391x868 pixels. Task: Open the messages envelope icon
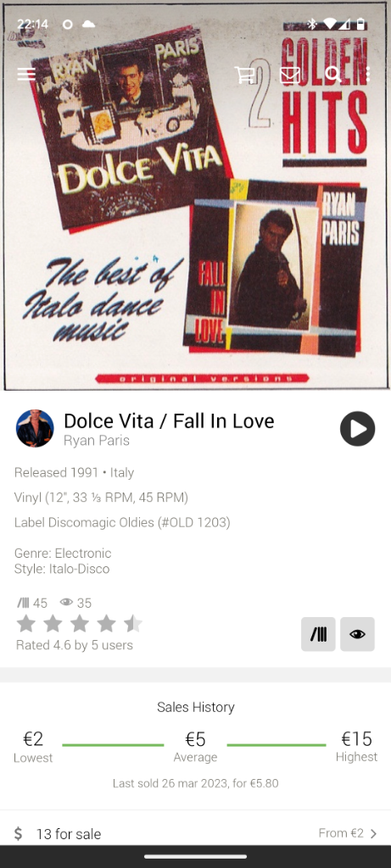pyautogui.click(x=290, y=75)
